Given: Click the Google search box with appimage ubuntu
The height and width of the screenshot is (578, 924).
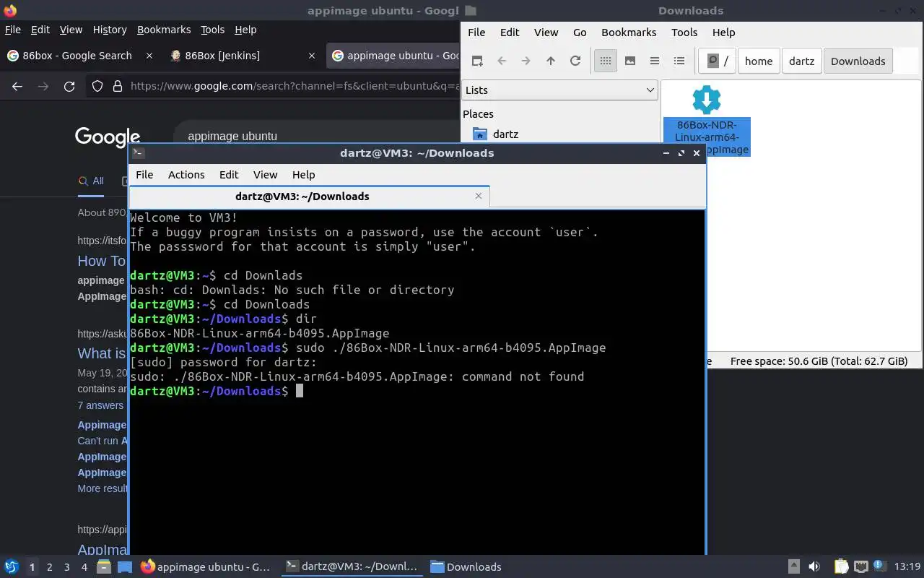Looking at the screenshot, I should pyautogui.click(x=318, y=136).
